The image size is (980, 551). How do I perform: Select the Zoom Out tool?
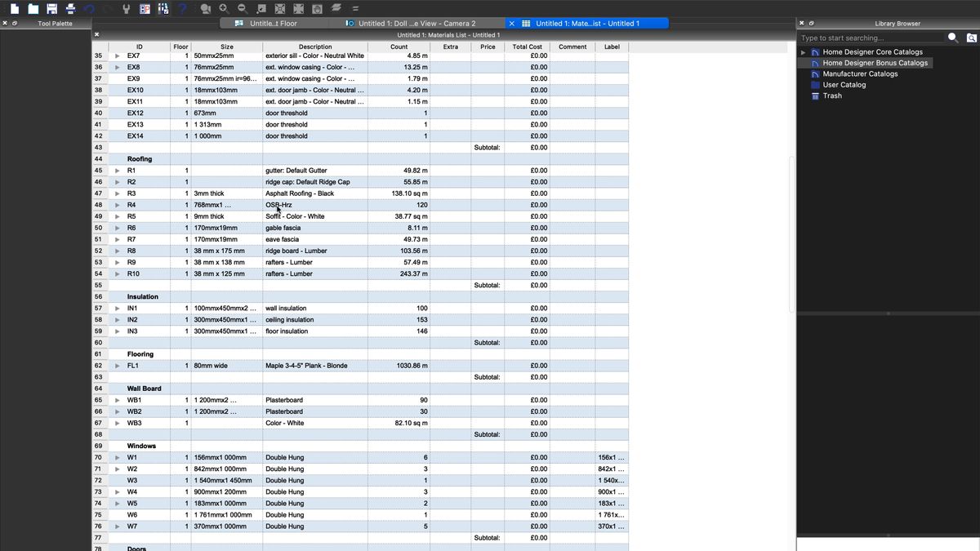coord(241,7)
